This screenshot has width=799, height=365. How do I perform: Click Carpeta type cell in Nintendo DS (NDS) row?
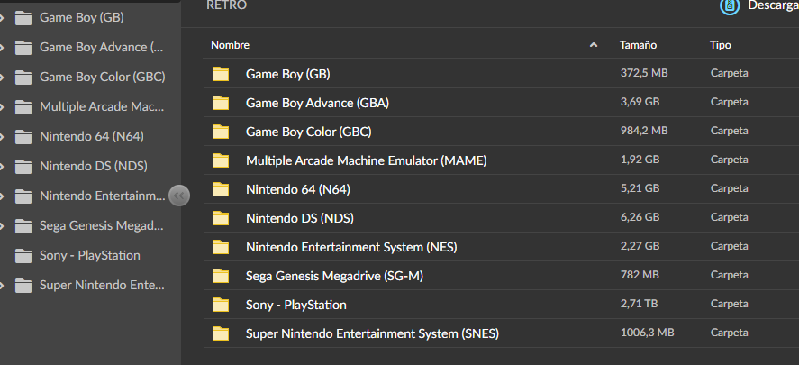730,218
